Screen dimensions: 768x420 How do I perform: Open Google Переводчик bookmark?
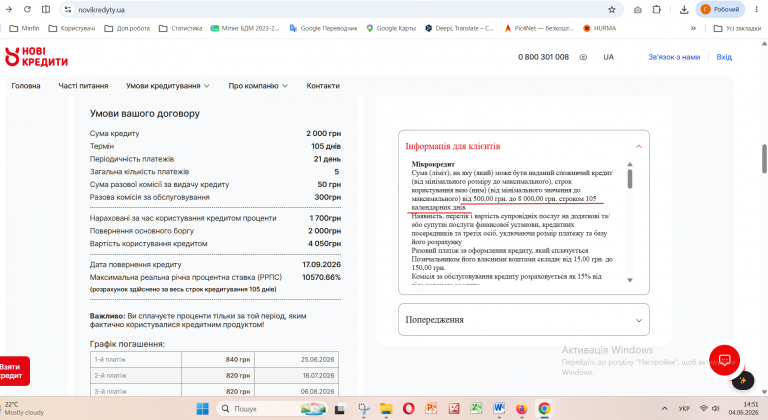click(323, 28)
